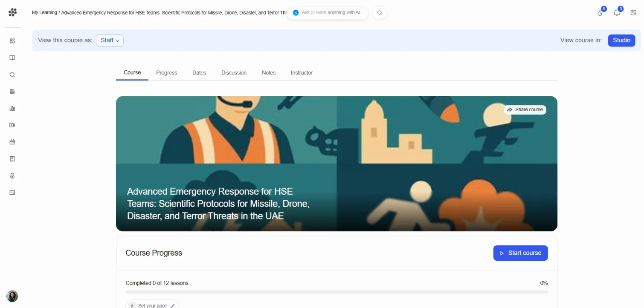Switch to the Dates tab
Image resolution: width=644 pixels, height=308 pixels.
pos(199,73)
